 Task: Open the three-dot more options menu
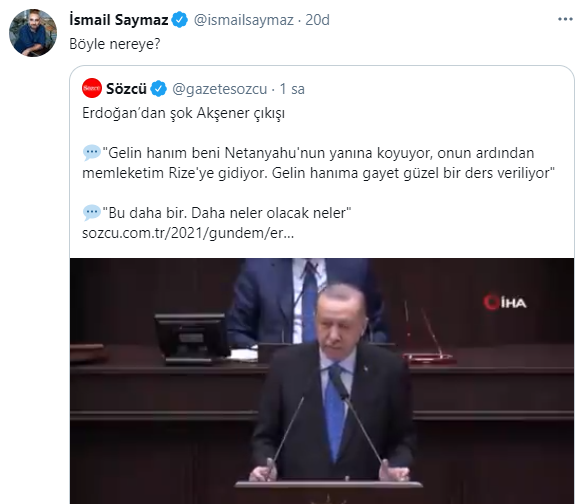tap(565, 19)
